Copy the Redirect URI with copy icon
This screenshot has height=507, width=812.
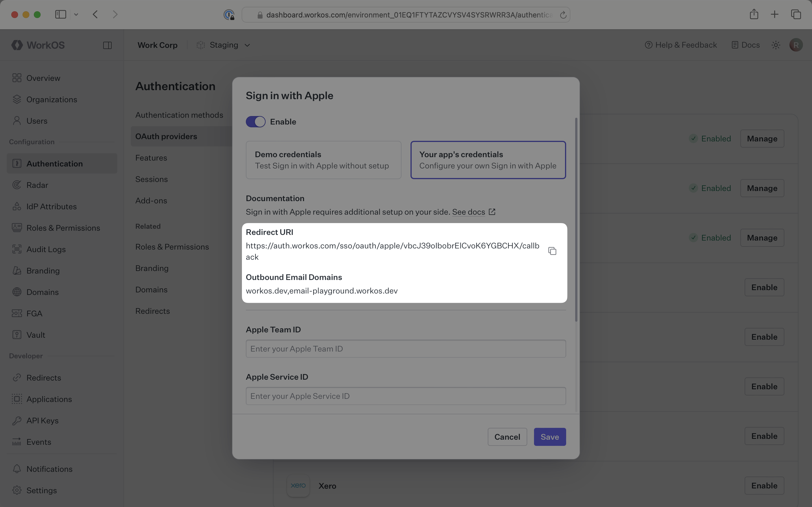(552, 251)
